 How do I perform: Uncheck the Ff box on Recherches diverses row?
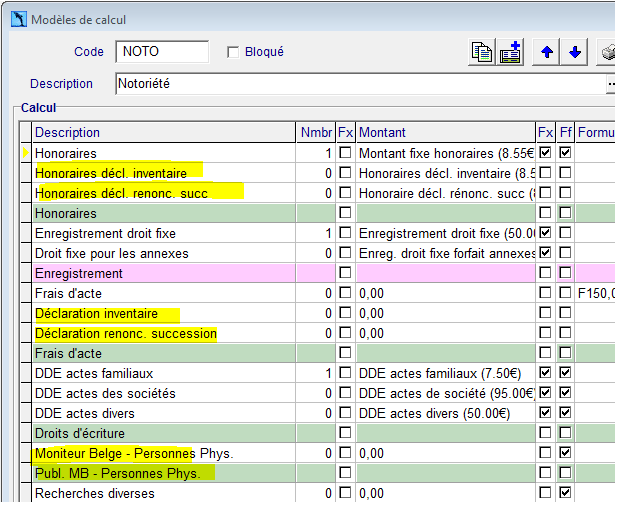click(565, 492)
